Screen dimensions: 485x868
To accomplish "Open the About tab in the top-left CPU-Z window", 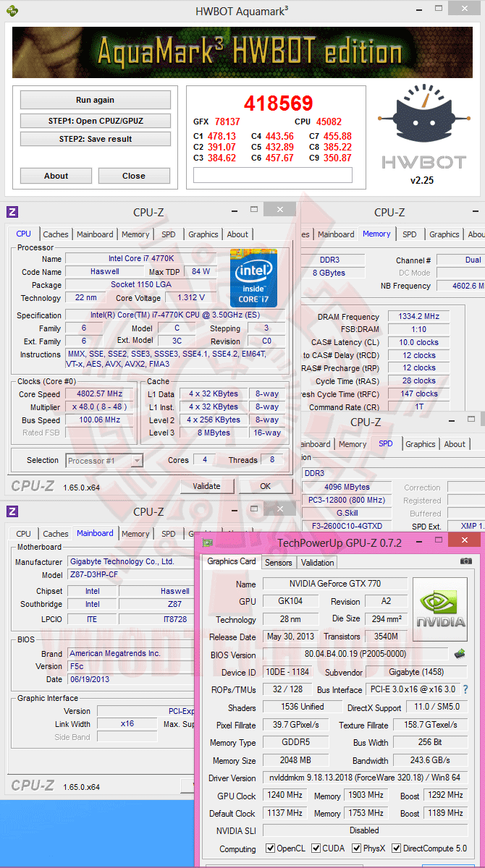I will click(237, 234).
